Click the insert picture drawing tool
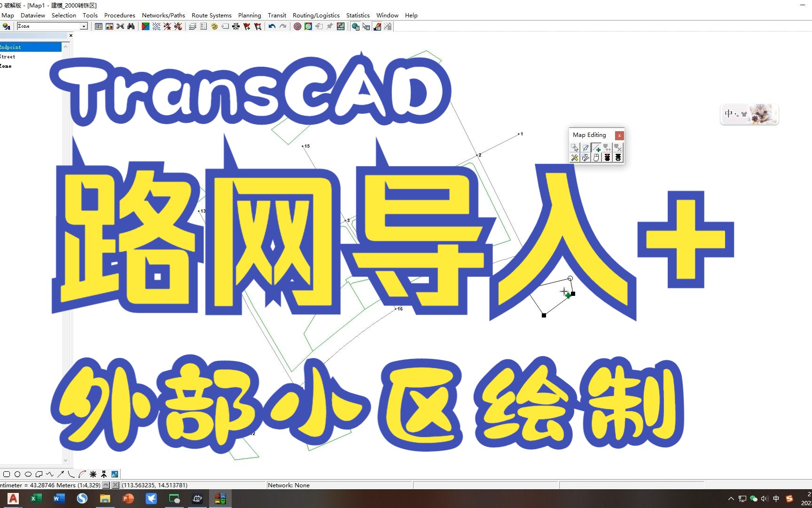 [115, 474]
